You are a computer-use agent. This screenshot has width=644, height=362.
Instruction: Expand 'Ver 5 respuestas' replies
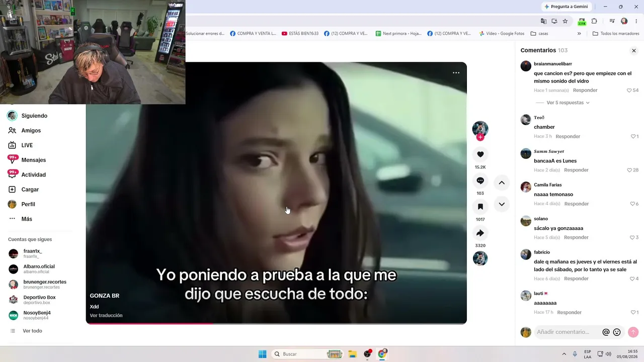point(568,103)
